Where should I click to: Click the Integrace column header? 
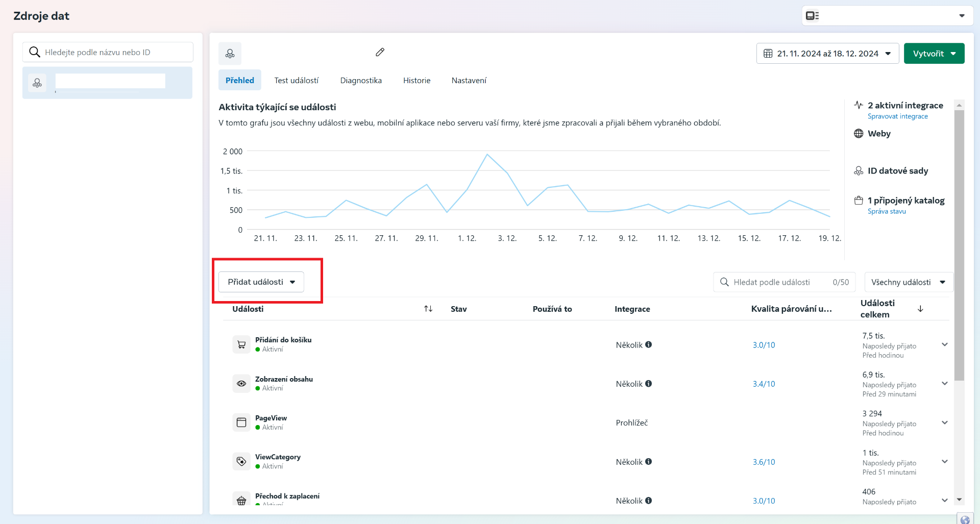pos(632,309)
